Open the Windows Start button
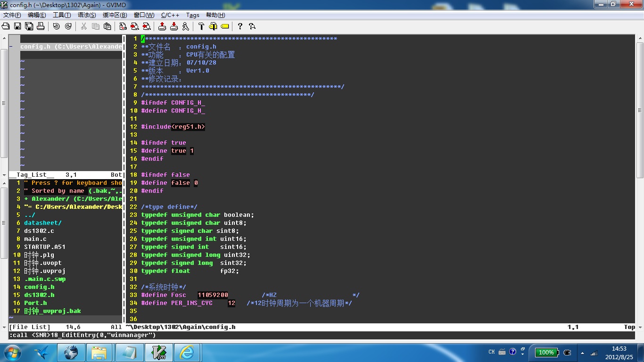The image size is (644, 362). pos(12,352)
